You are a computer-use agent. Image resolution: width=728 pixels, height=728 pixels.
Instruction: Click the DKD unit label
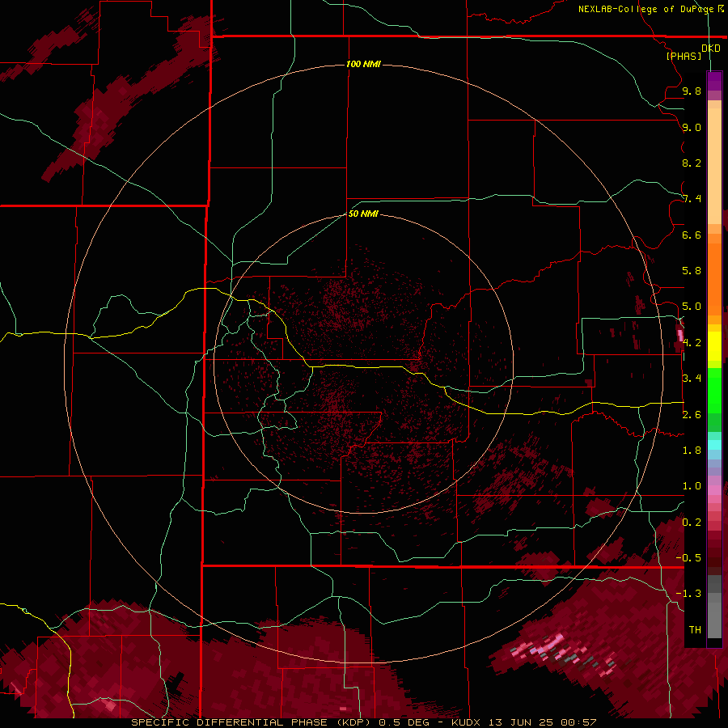click(711, 49)
